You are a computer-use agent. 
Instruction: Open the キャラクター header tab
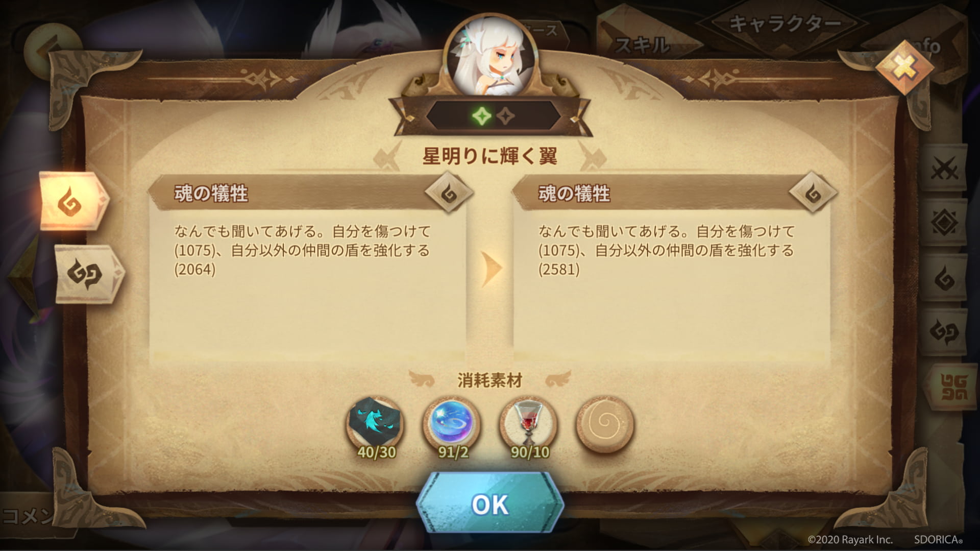(784, 23)
